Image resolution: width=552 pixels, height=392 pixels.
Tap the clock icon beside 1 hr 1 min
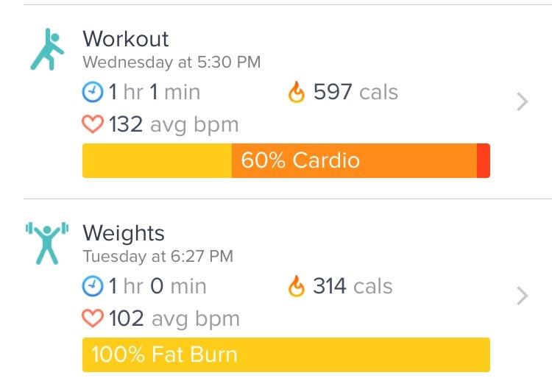(x=93, y=93)
